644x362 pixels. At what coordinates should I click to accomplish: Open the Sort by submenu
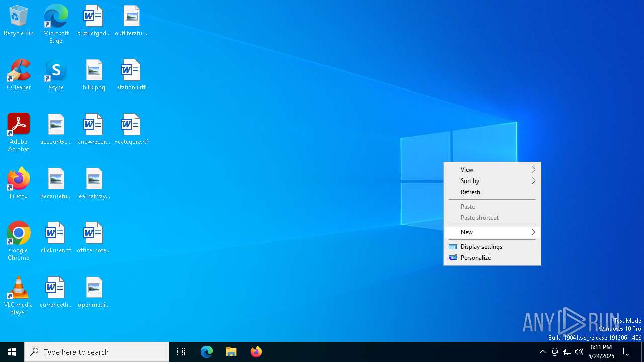(x=492, y=181)
